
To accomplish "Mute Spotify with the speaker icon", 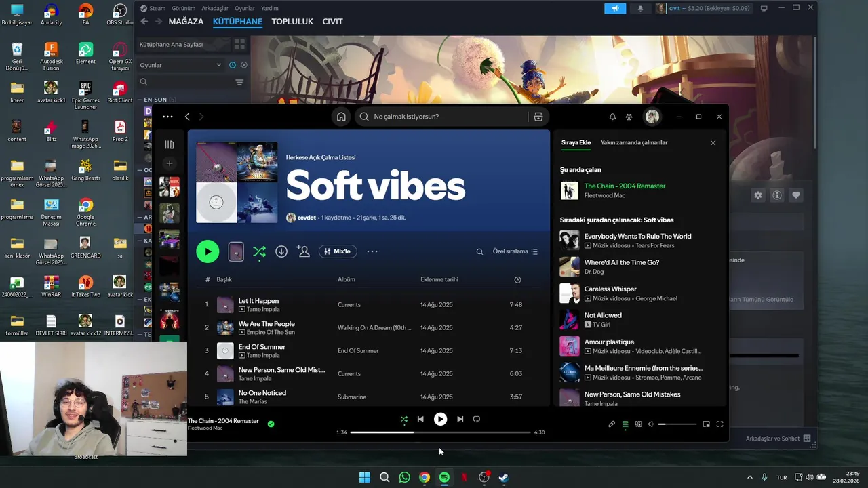I will tap(651, 424).
